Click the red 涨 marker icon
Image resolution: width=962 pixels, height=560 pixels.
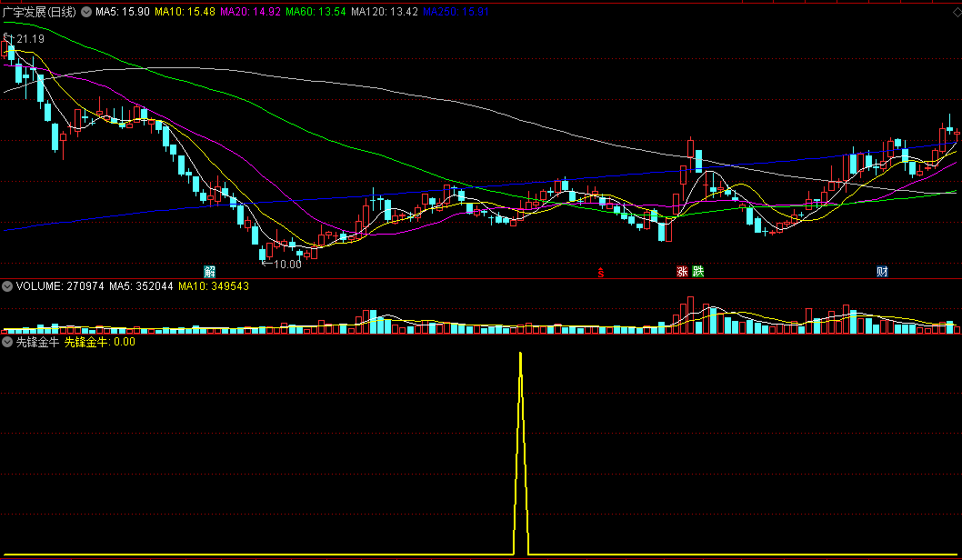pyautogui.click(x=682, y=272)
